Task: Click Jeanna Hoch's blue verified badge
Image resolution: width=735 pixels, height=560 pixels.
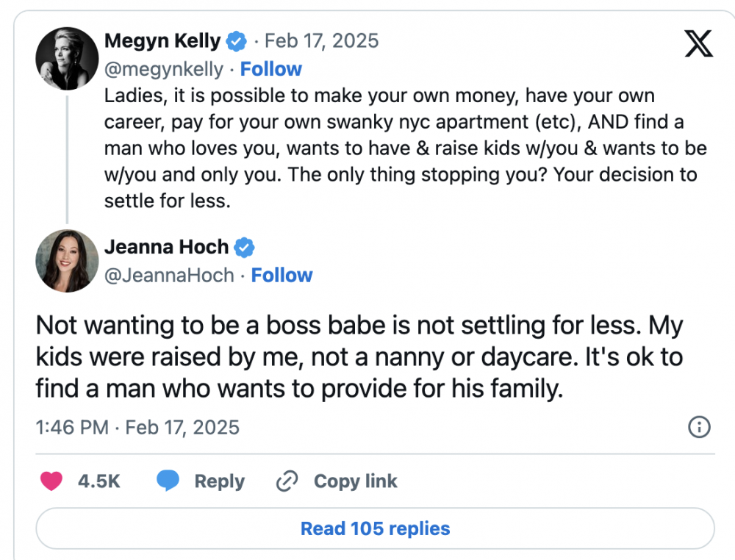Action: pos(245,248)
